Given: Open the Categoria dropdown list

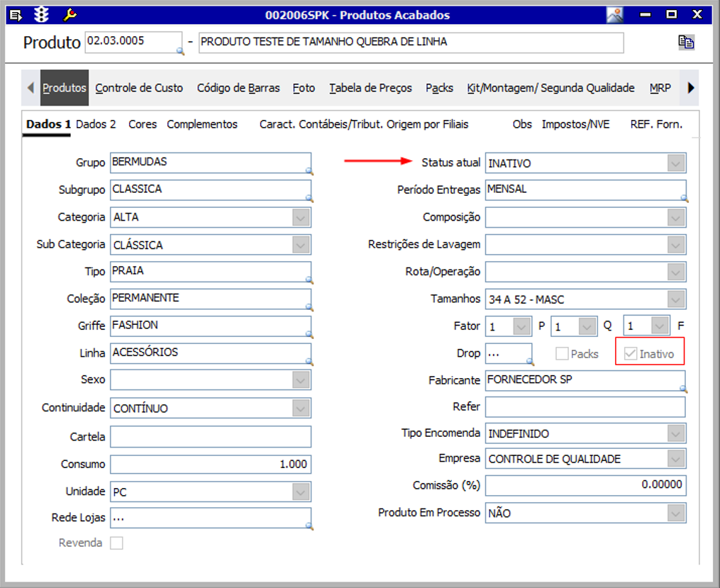Looking at the screenshot, I should tap(301, 218).
